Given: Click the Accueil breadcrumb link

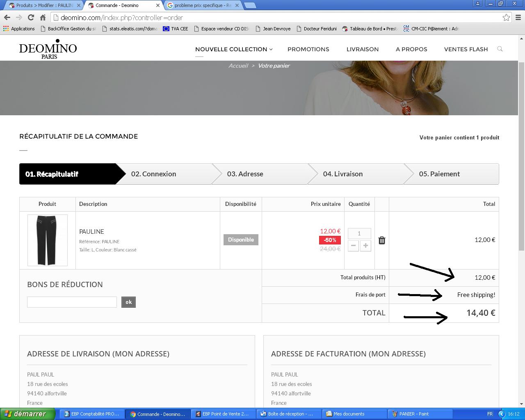Looking at the screenshot, I should (x=238, y=66).
